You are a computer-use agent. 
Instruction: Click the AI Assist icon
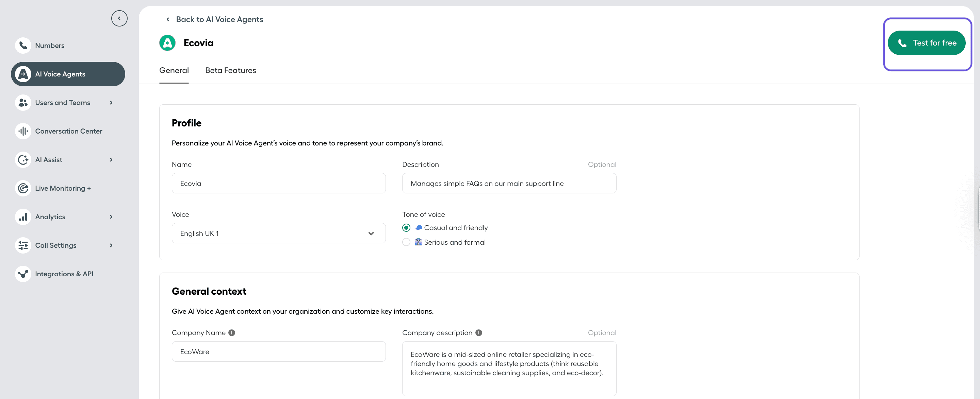(x=23, y=160)
